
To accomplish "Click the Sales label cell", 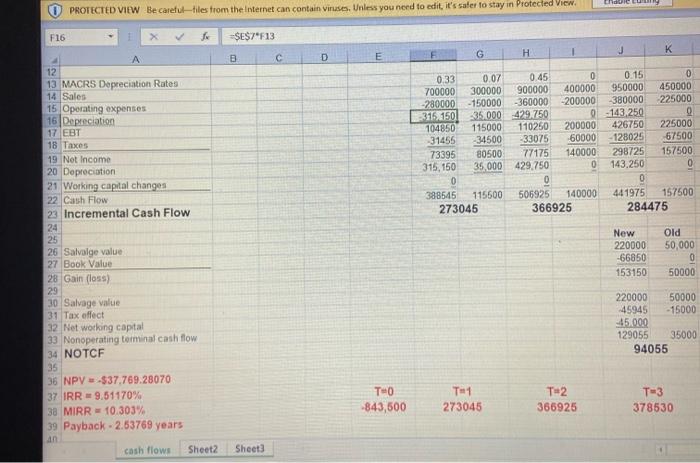I will [74, 96].
